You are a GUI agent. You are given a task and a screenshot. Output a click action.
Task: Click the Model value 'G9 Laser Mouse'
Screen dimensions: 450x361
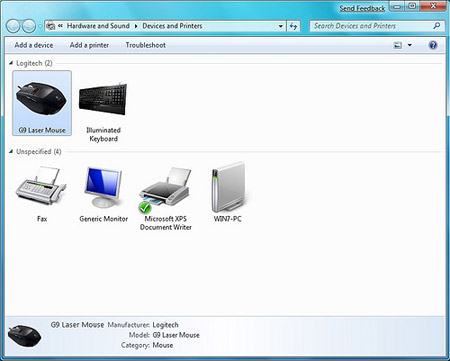[x=176, y=335]
